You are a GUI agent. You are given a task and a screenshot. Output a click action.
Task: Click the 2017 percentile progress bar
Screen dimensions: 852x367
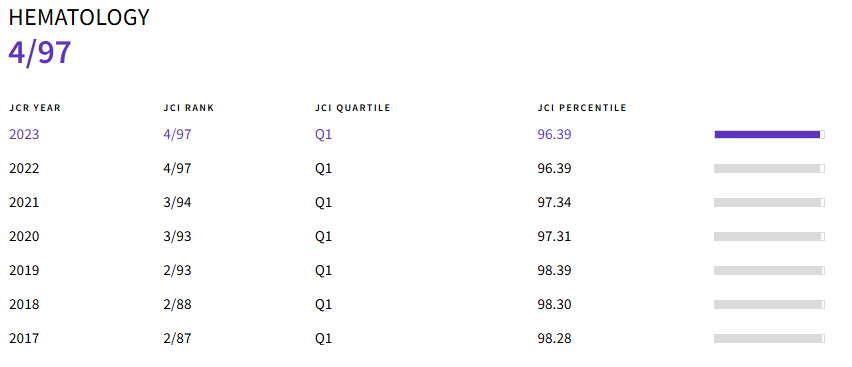(769, 338)
